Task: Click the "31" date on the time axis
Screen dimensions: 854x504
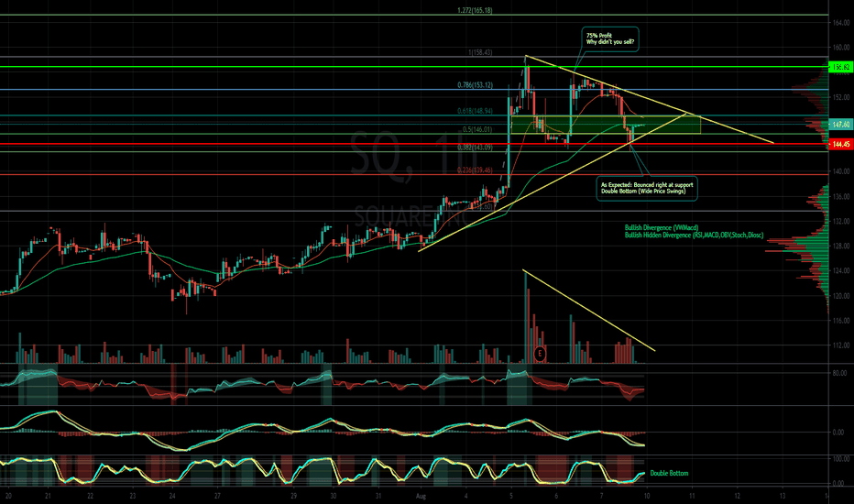Action: [x=378, y=497]
